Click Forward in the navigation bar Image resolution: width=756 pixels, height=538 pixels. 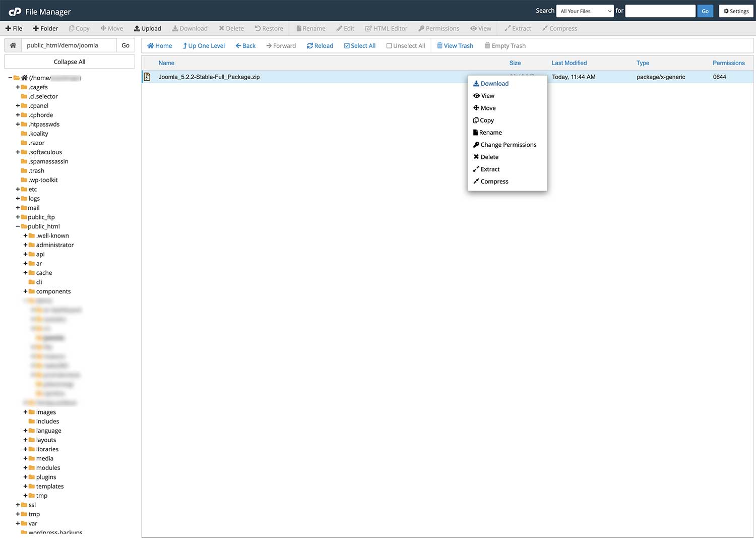pyautogui.click(x=281, y=46)
